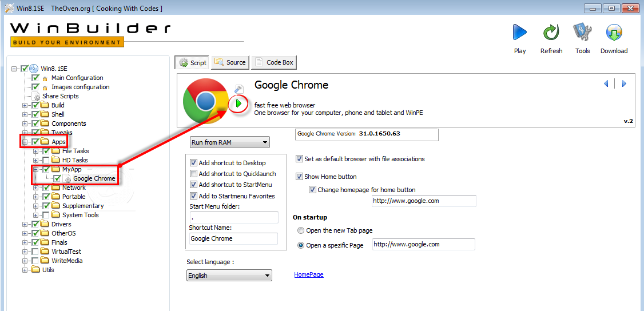Click the Utils folder icon
This screenshot has width=644, height=311.
[x=35, y=270]
